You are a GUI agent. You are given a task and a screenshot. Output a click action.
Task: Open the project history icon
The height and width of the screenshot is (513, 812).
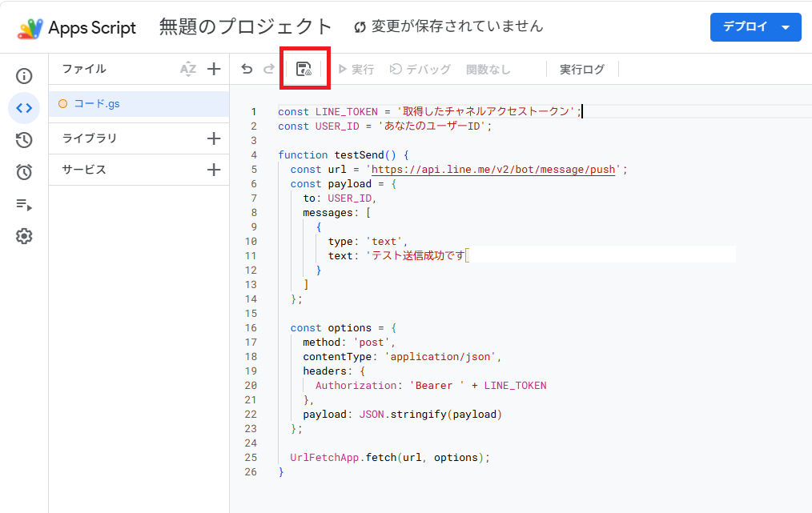24,140
